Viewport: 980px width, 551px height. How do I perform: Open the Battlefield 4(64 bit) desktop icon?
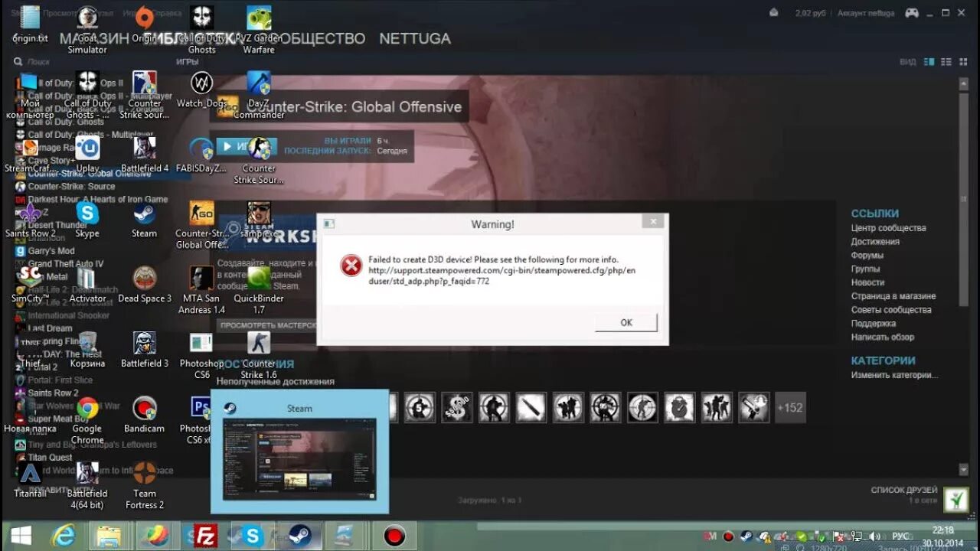pyautogui.click(x=87, y=486)
